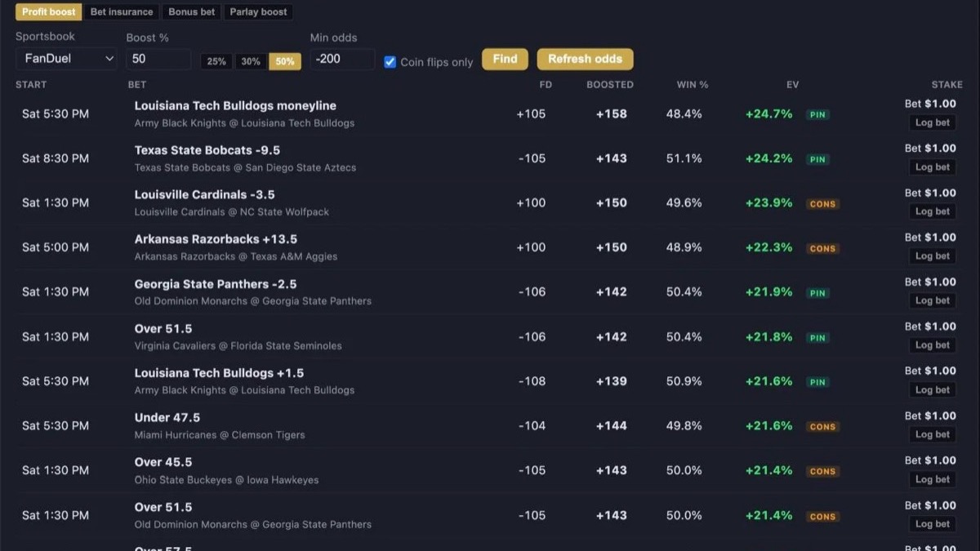Click the 49.8% win percentage value

[684, 425]
